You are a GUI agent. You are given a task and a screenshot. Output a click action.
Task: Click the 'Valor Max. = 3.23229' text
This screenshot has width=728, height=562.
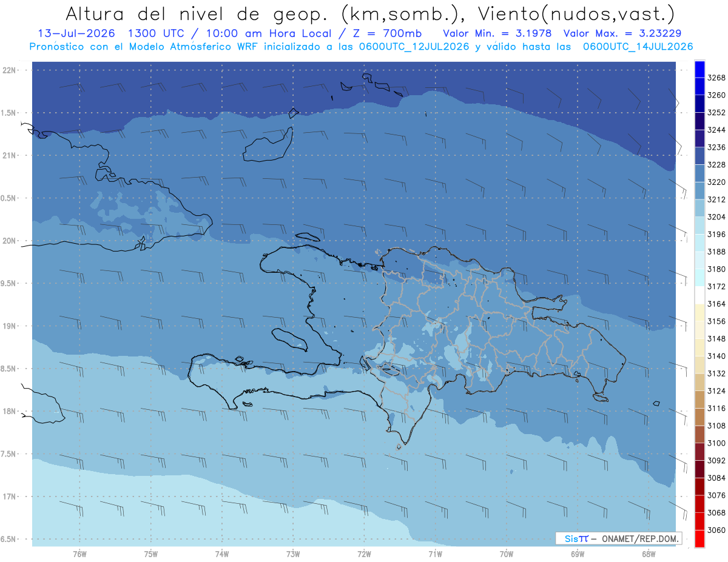(x=624, y=33)
